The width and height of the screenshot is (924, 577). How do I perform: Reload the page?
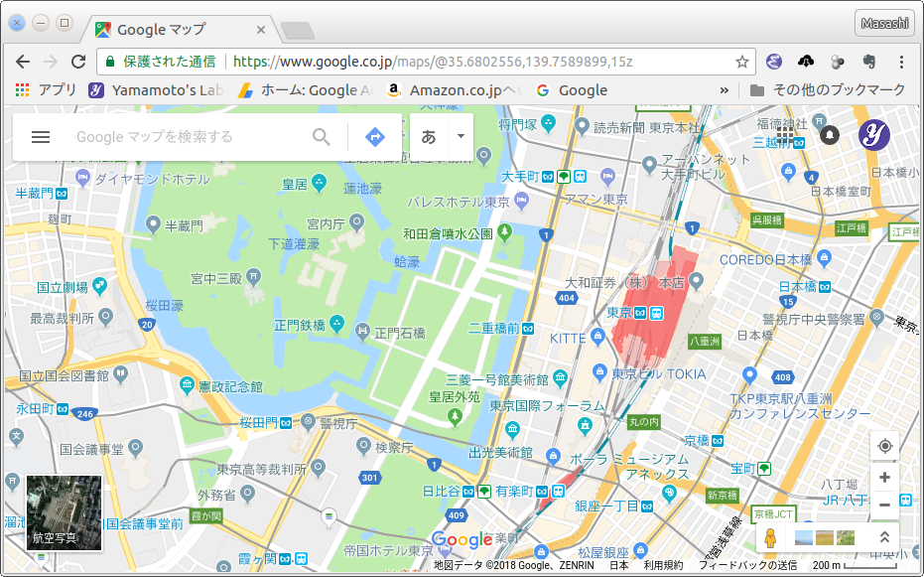click(x=77, y=62)
